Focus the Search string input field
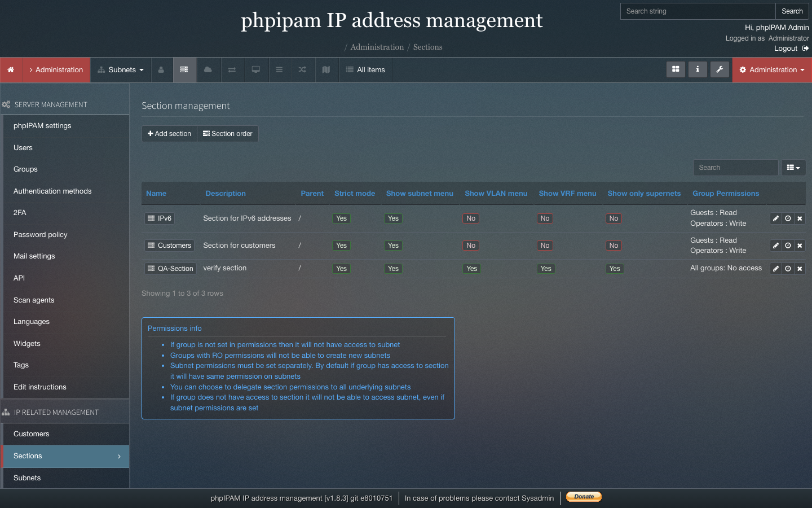Image resolution: width=812 pixels, height=508 pixels. point(698,11)
